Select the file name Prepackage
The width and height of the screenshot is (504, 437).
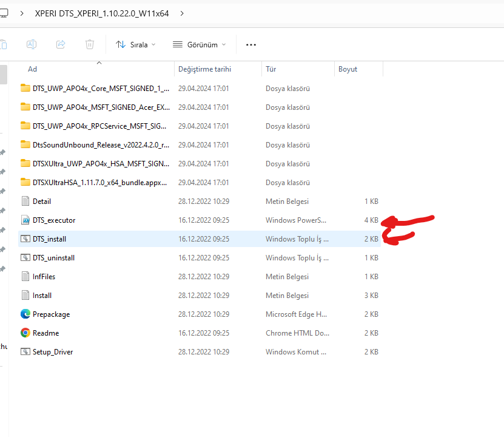pyautogui.click(x=51, y=314)
